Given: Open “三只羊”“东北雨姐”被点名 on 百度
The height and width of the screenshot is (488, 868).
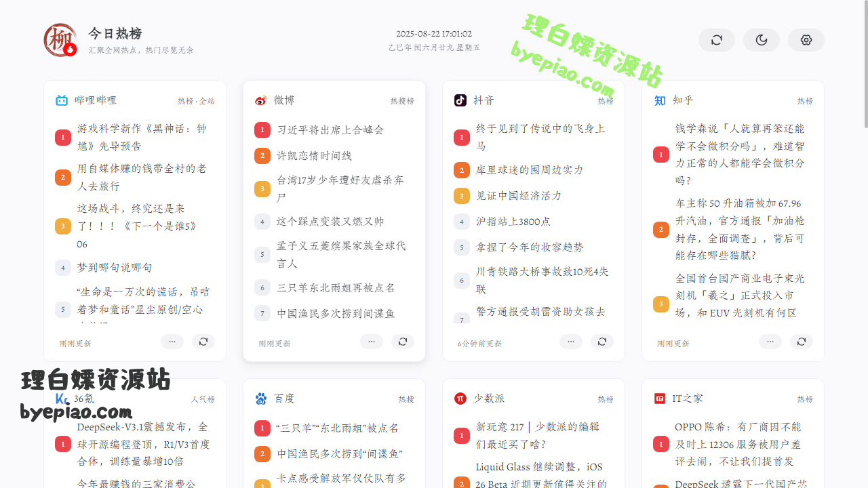Looking at the screenshot, I should coord(338,428).
